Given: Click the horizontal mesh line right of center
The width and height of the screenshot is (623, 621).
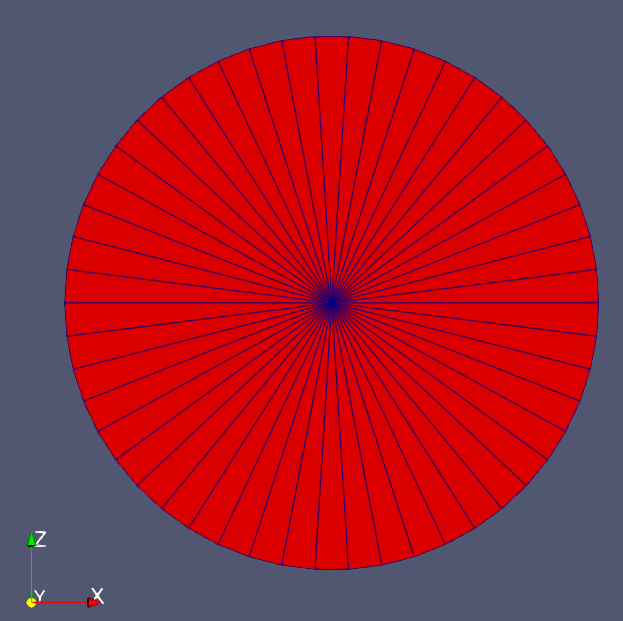Looking at the screenshot, I should (465, 302).
